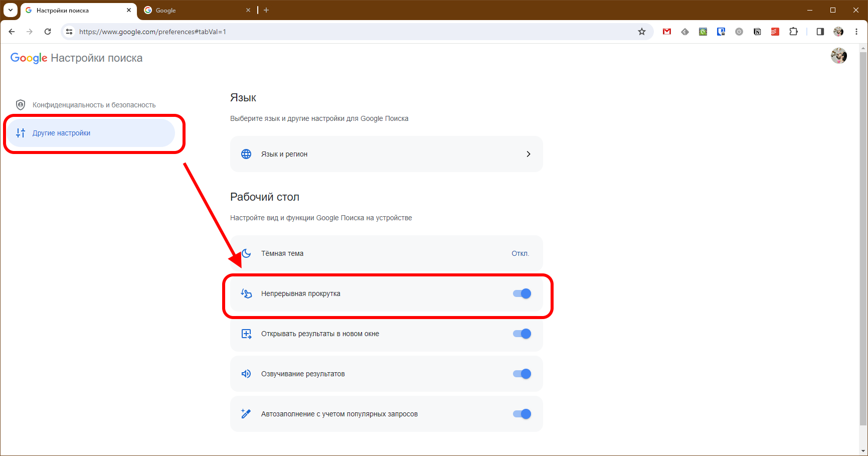Screen dimensions: 868x456
Task: Toggle the Chrome side panel
Action: [820, 32]
